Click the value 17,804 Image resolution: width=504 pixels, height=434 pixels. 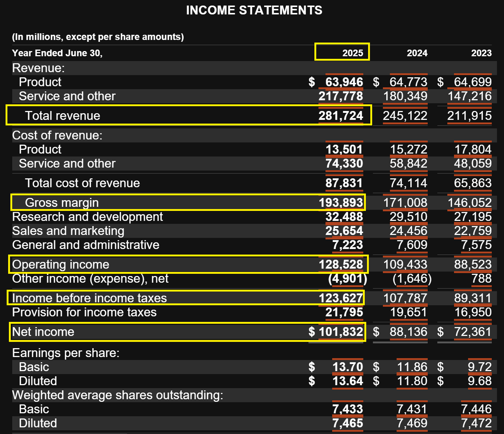click(473, 149)
